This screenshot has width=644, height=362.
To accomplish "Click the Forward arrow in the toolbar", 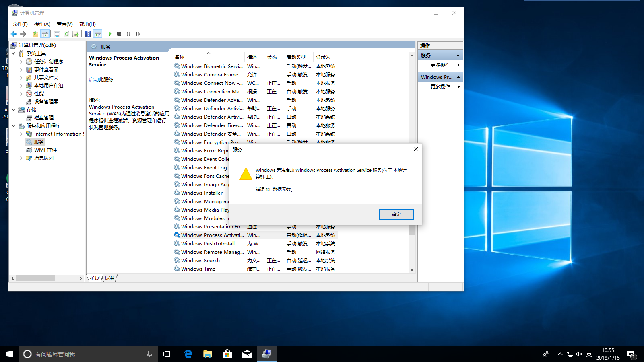I will [23, 34].
